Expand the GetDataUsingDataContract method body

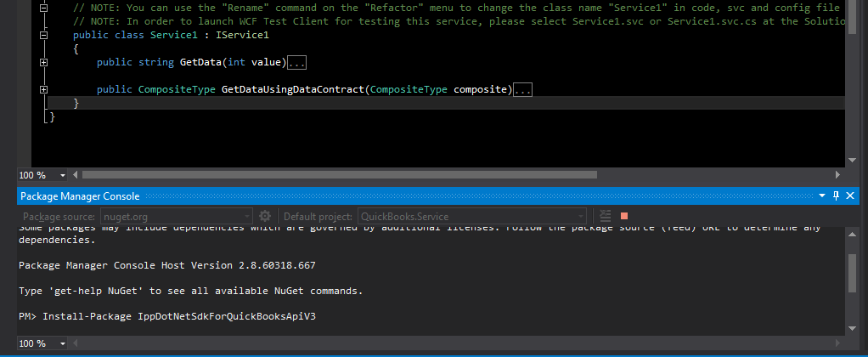[x=43, y=89]
